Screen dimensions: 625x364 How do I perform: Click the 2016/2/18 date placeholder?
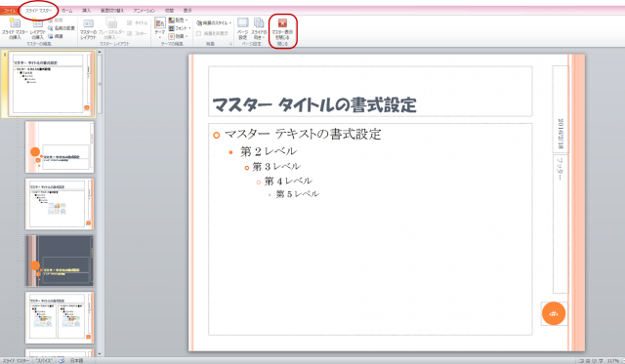560,108
